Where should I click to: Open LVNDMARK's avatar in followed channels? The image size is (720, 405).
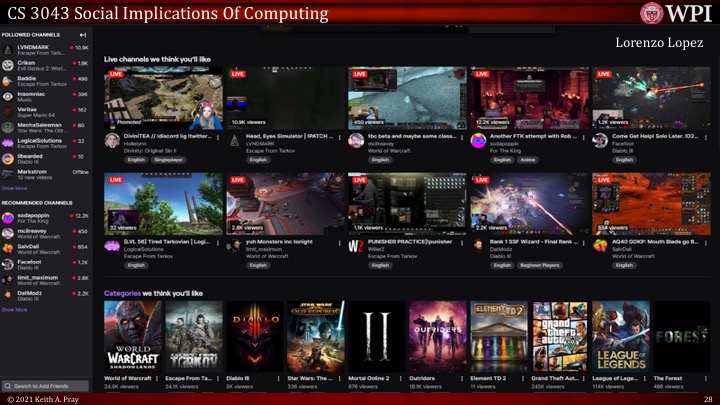pos(8,49)
